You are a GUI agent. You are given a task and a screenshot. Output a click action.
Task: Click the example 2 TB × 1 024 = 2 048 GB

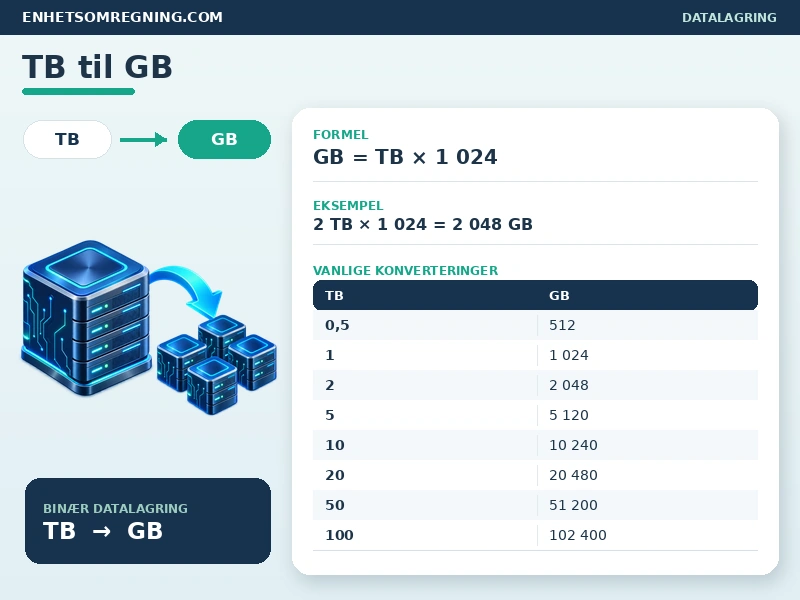[423, 224]
